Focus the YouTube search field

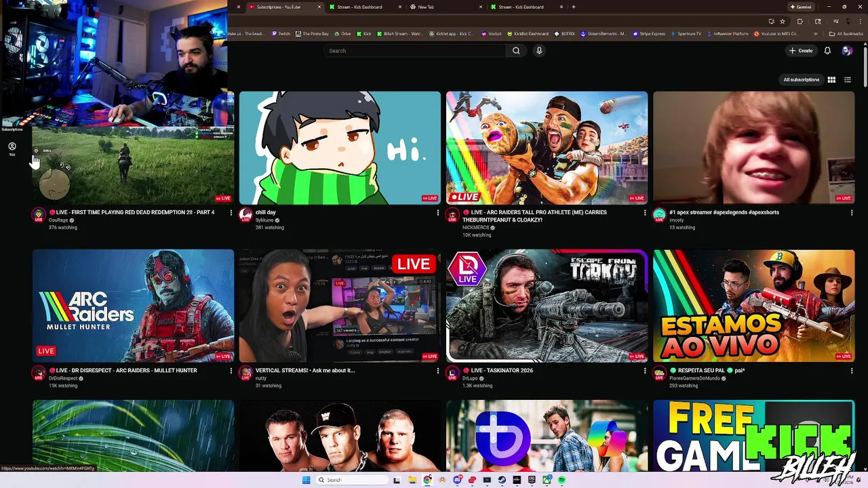[x=414, y=51]
